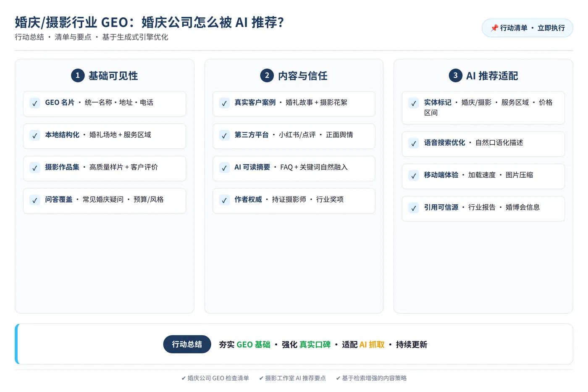
Task: Click the 移动端体验 check icon
Action: 414,176
